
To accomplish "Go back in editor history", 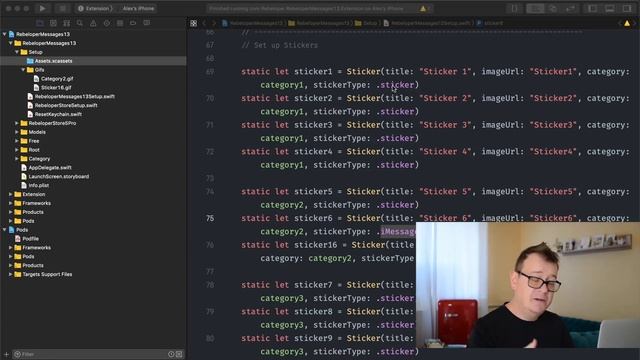I will click(x=204, y=23).
